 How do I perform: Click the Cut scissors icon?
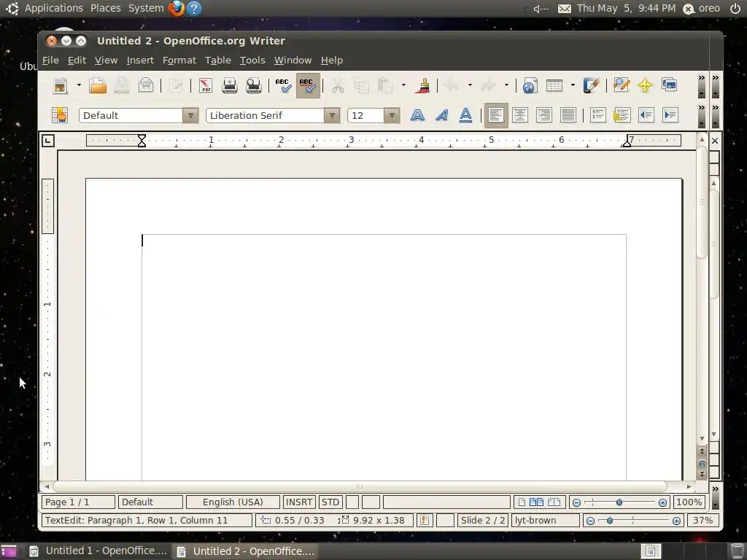click(338, 86)
